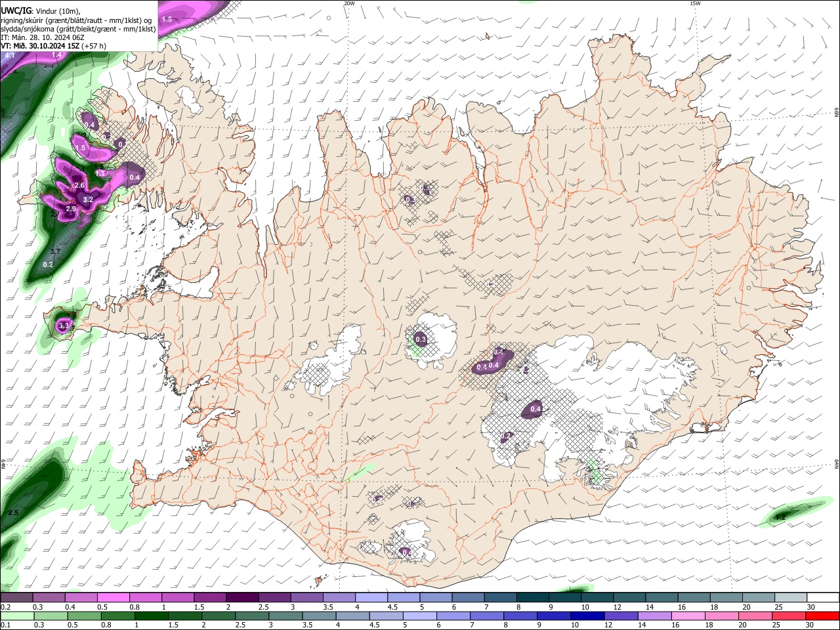Click the 3.7 rain label off the Westfjords
The image size is (840, 630).
[x=55, y=251]
